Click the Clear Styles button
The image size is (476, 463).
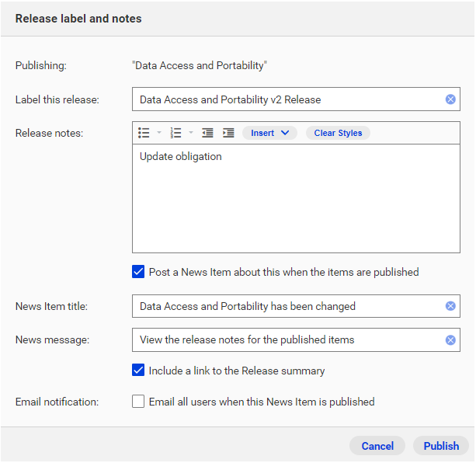point(338,133)
